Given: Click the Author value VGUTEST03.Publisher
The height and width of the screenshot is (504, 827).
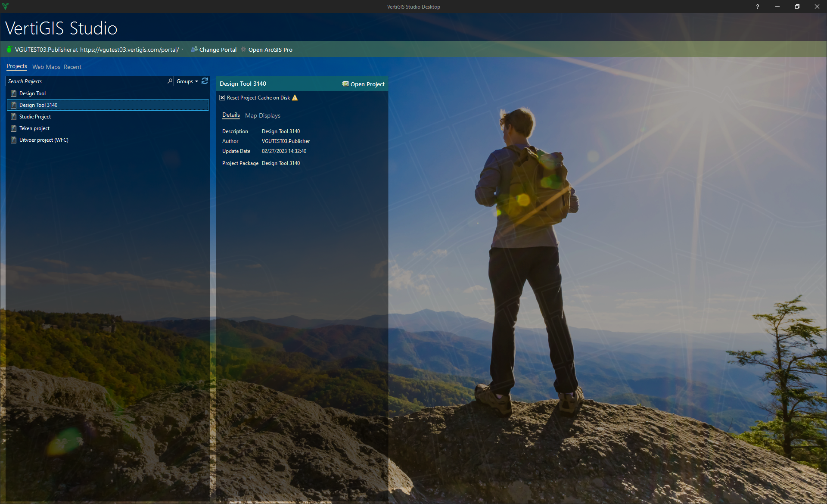Looking at the screenshot, I should 286,141.
